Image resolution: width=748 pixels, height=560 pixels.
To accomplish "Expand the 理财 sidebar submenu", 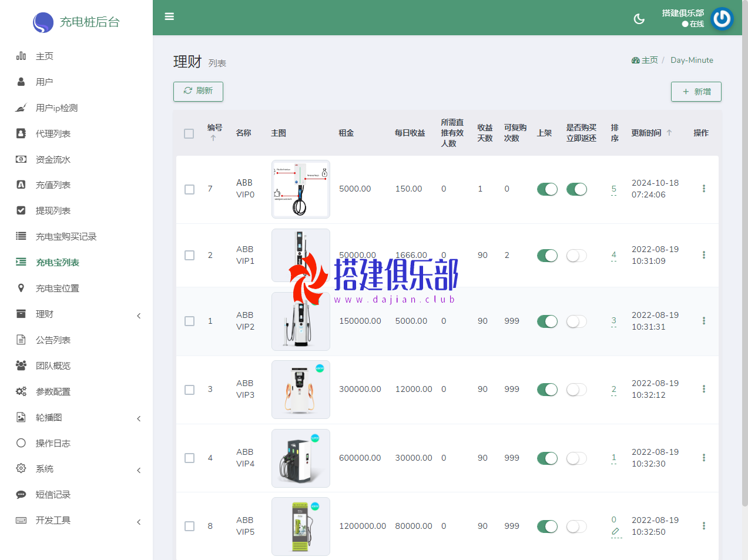I will [x=139, y=316].
